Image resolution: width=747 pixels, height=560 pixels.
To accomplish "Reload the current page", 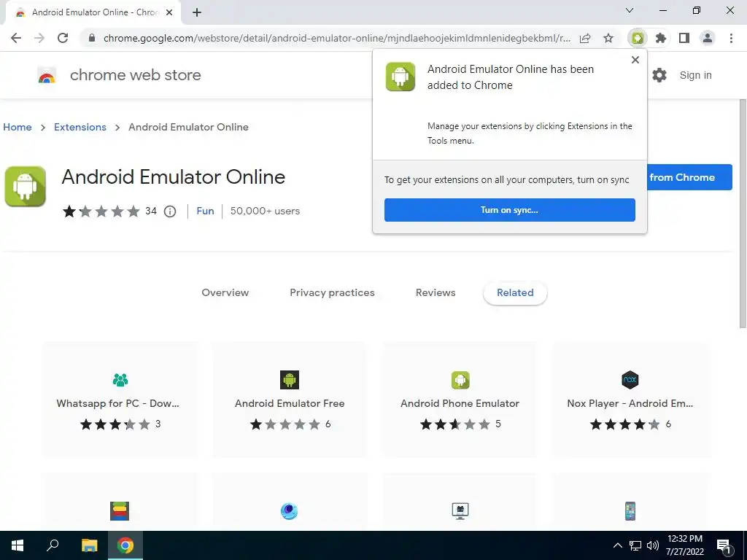I will point(63,38).
